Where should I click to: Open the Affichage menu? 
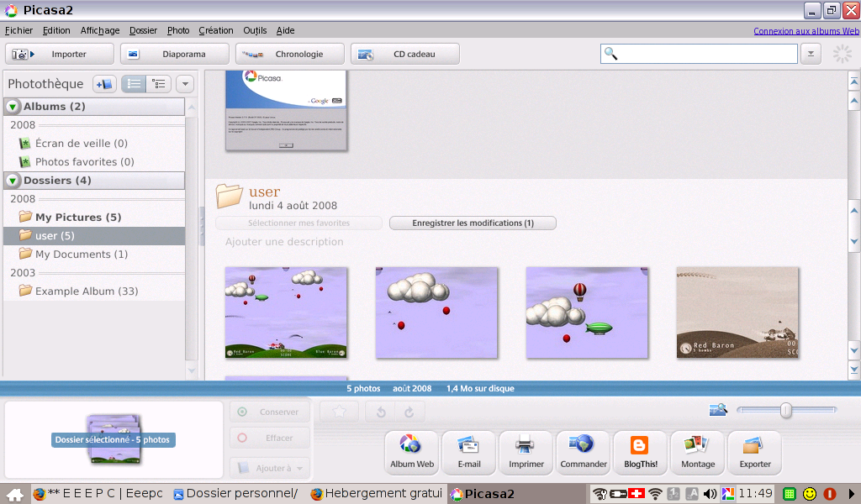[x=100, y=31]
